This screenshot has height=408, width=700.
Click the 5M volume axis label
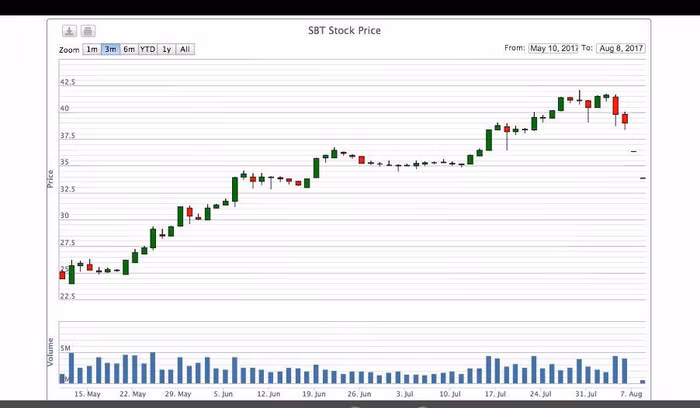65,348
